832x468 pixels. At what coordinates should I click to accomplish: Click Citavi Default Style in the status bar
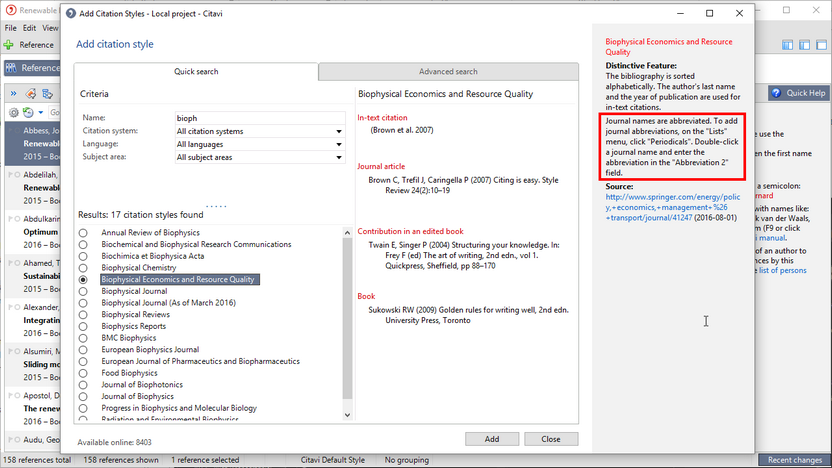click(333, 460)
